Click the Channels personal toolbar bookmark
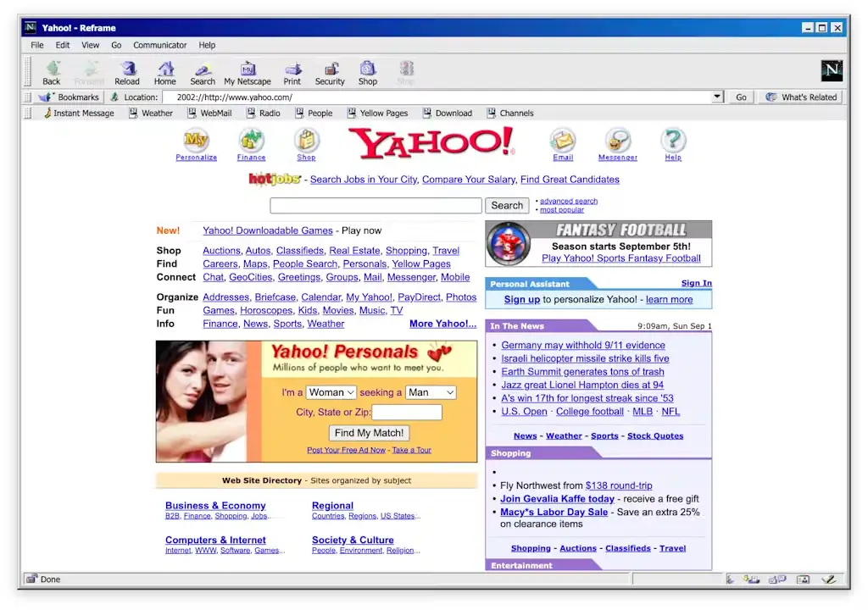 (x=510, y=113)
